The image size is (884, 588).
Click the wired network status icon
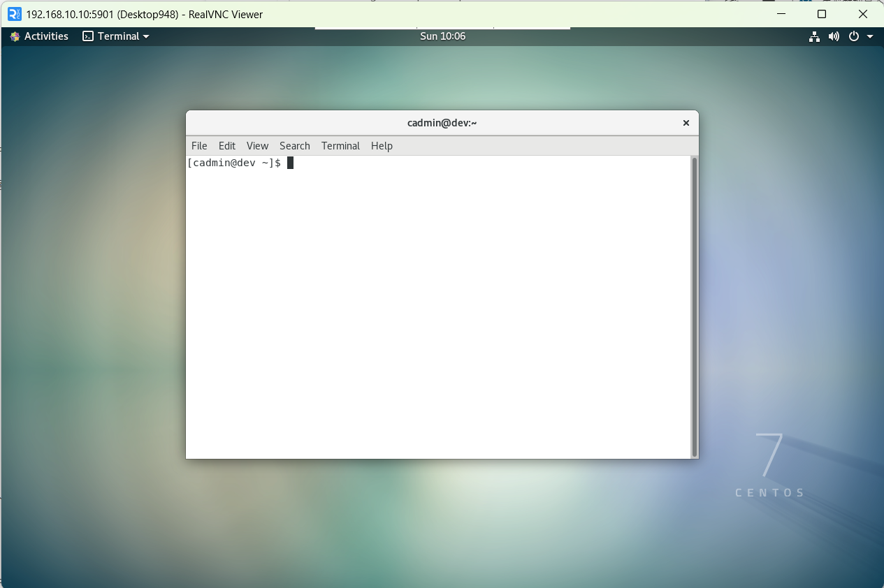(x=814, y=36)
